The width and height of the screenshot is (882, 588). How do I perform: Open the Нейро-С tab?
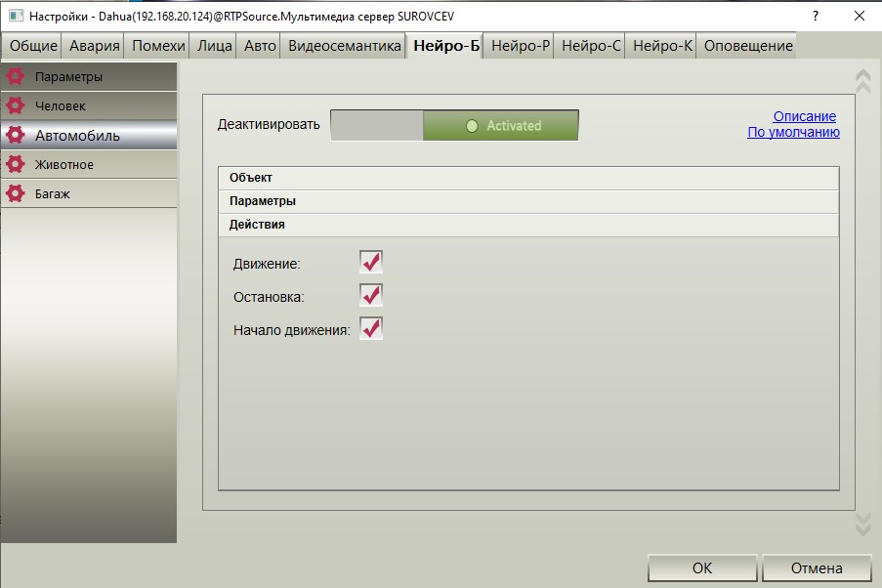coord(591,46)
